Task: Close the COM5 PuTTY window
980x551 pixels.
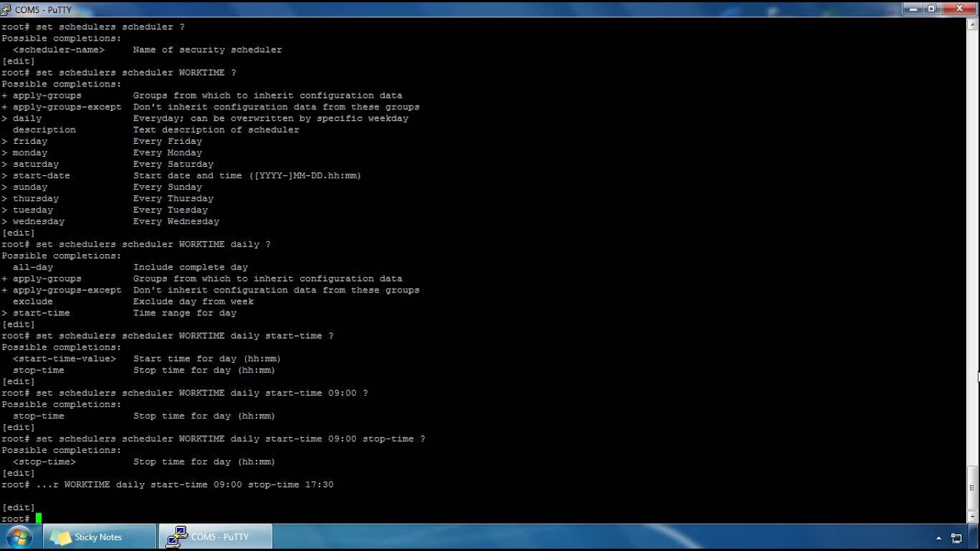Action: pyautogui.click(x=960, y=8)
